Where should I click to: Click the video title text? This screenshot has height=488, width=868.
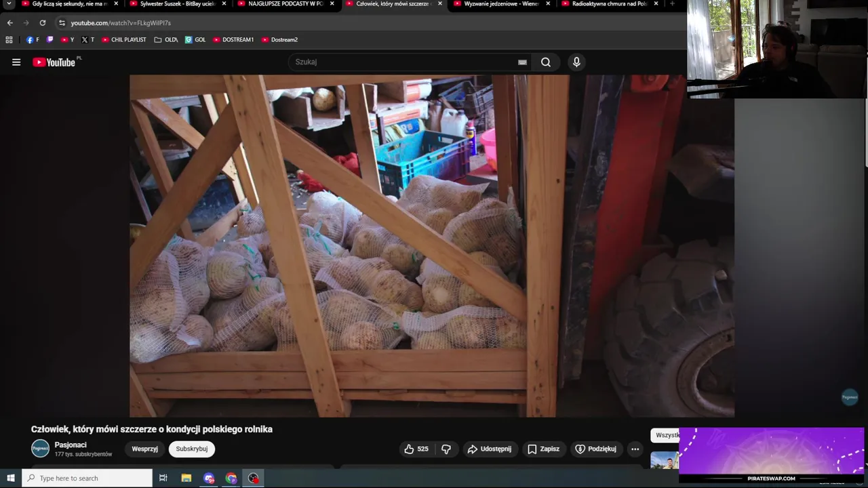(152, 429)
